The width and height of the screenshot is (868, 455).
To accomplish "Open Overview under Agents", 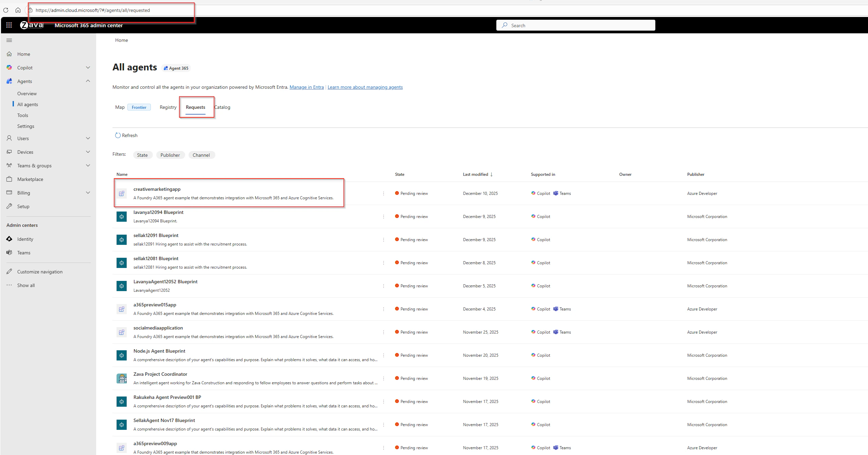I will pos(27,94).
